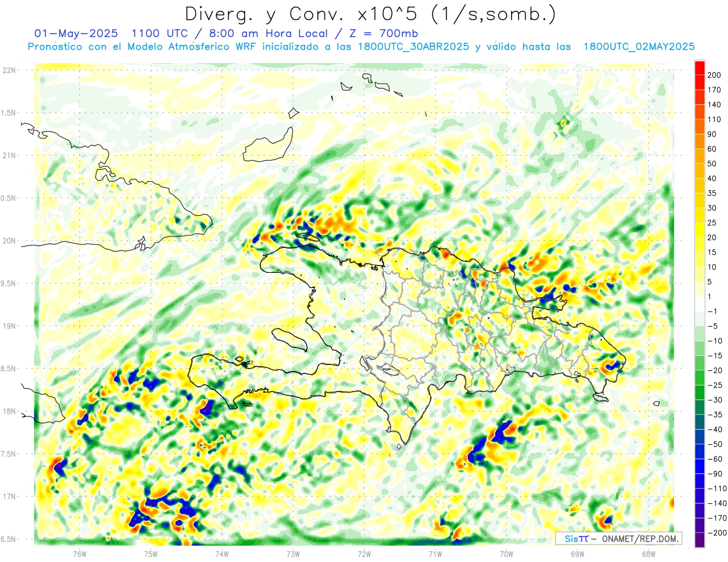
Task: Click the '73W' longitude label
Action: coord(293,554)
